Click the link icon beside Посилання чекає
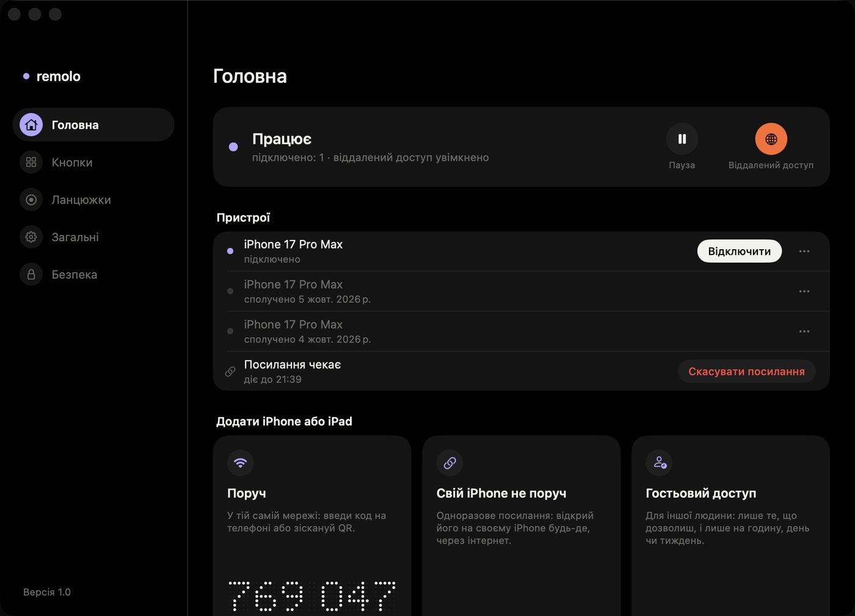Viewport: 855px width, 616px height. coord(230,371)
